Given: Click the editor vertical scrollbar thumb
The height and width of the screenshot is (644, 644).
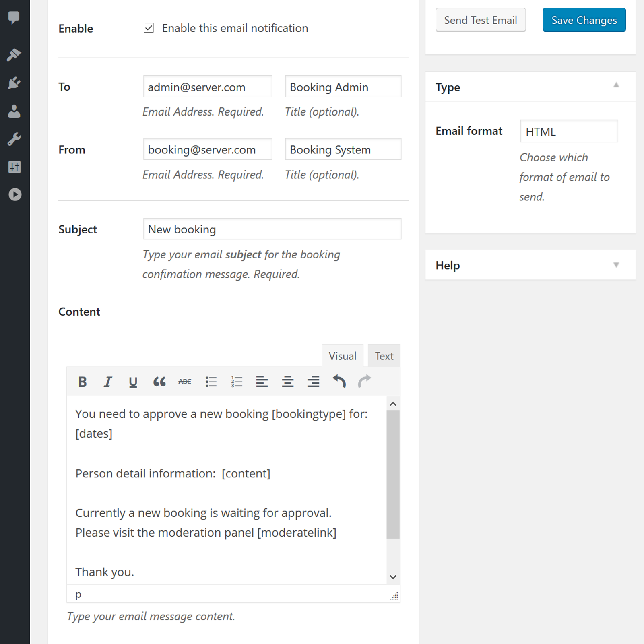Looking at the screenshot, I should (393, 474).
